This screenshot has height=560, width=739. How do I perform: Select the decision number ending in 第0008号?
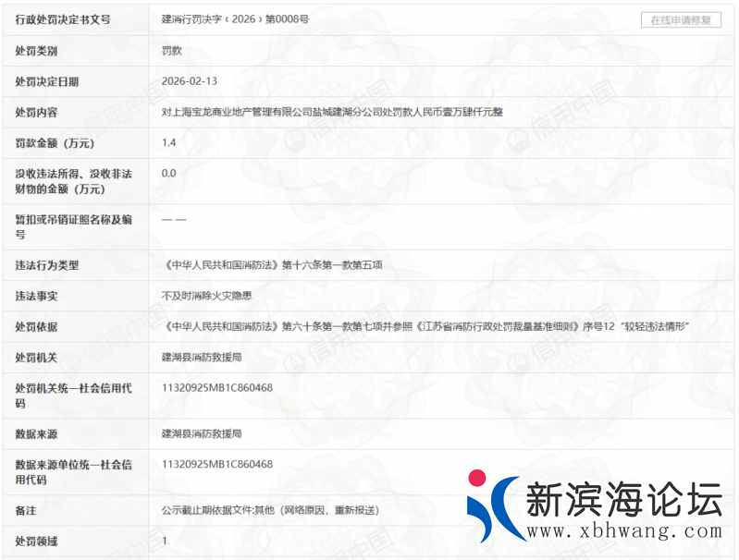click(x=235, y=18)
